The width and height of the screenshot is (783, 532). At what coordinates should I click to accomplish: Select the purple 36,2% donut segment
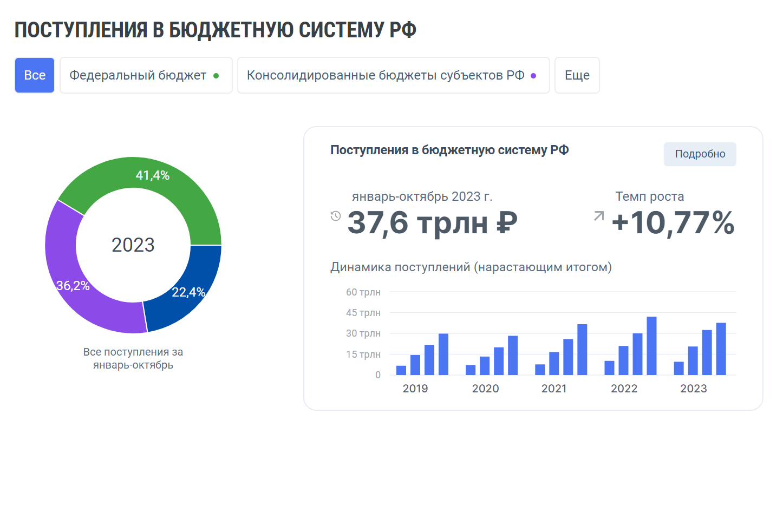pos(73,285)
